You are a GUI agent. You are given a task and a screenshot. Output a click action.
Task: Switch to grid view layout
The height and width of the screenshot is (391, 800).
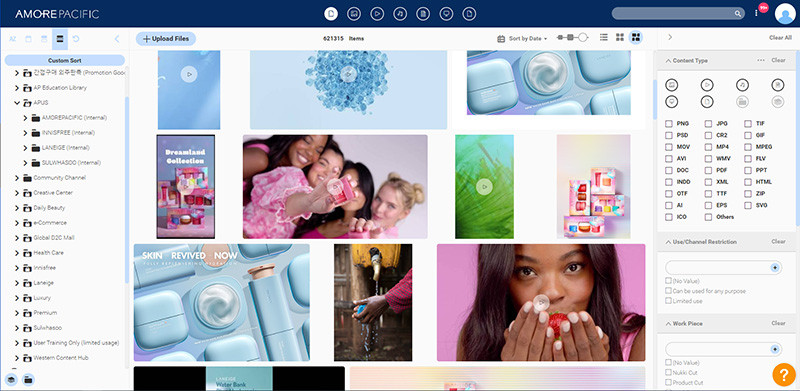[620, 37]
